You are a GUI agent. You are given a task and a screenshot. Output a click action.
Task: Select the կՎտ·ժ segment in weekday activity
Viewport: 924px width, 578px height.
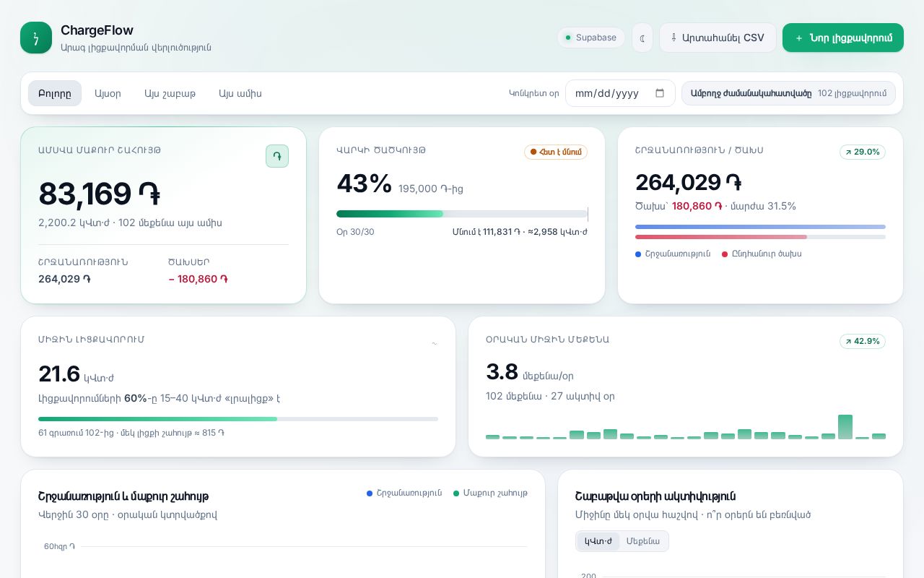tap(598, 541)
